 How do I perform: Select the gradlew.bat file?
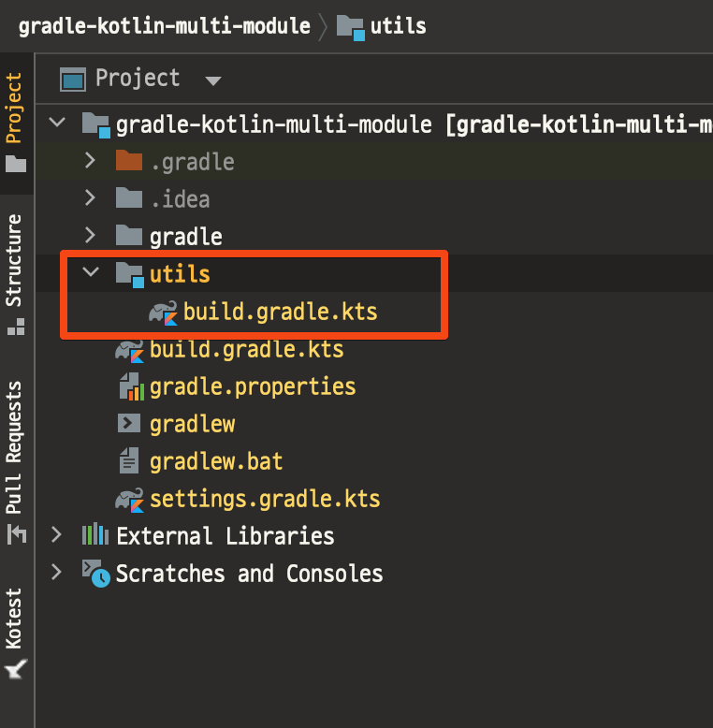pyautogui.click(x=216, y=461)
